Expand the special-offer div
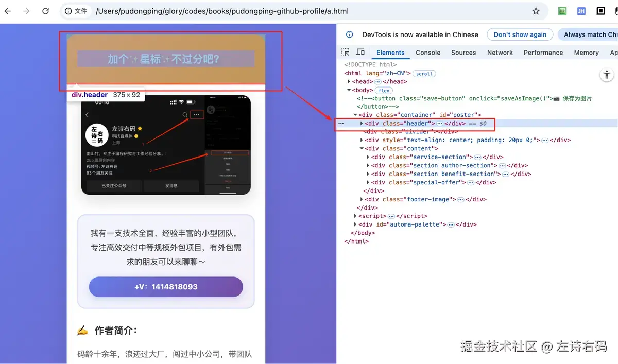 click(x=368, y=182)
